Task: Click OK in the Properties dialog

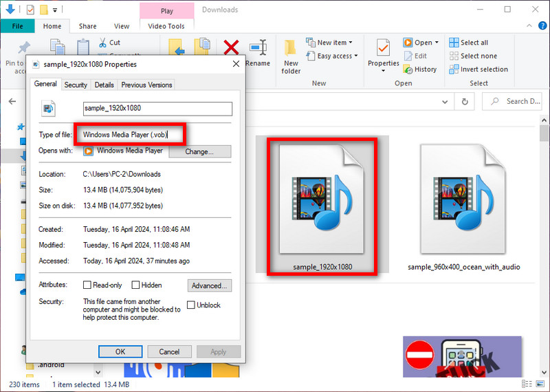Action: tap(120, 351)
